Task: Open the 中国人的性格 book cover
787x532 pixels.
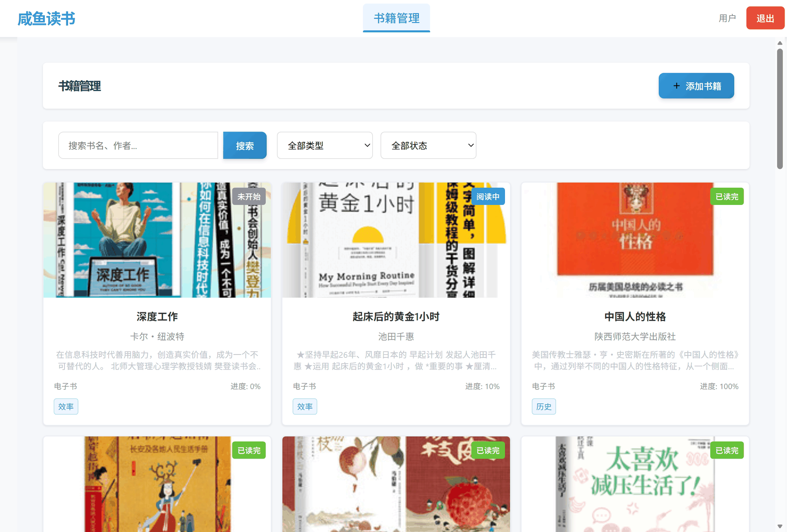Action: click(x=635, y=240)
